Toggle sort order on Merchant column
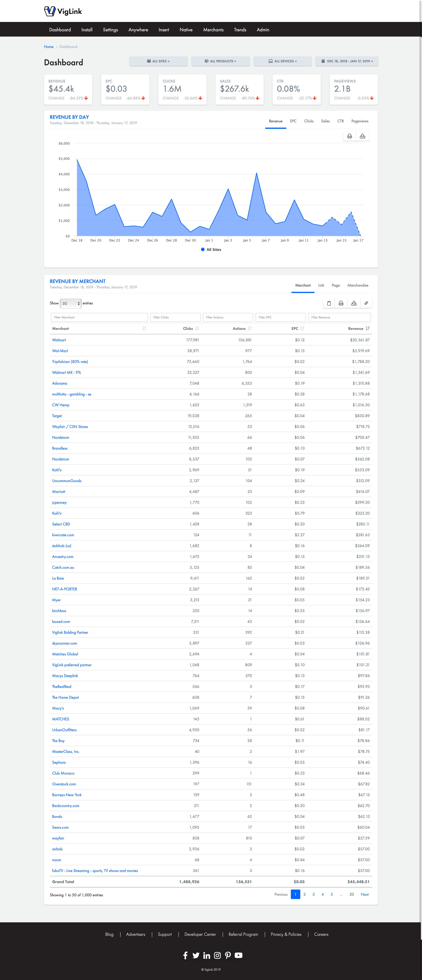The height and width of the screenshot is (980, 422). (x=144, y=328)
